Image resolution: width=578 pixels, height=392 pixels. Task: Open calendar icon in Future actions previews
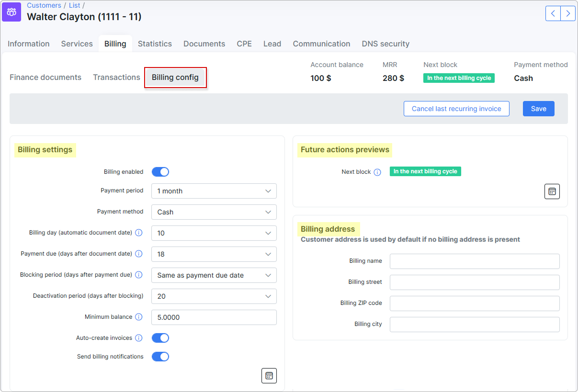coord(552,191)
